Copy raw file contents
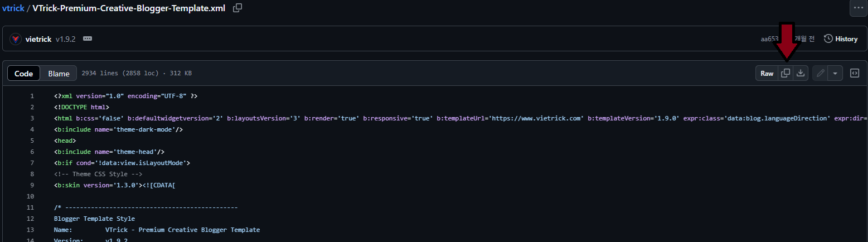The height and width of the screenshot is (242, 868). point(785,74)
